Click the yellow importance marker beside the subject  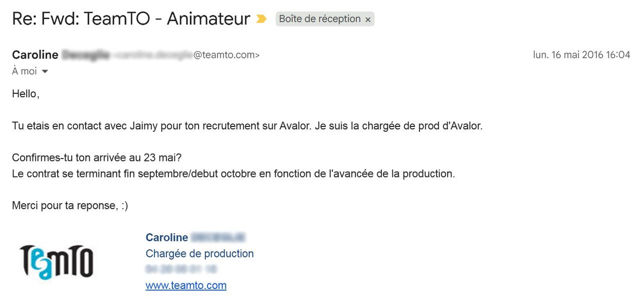(261, 19)
